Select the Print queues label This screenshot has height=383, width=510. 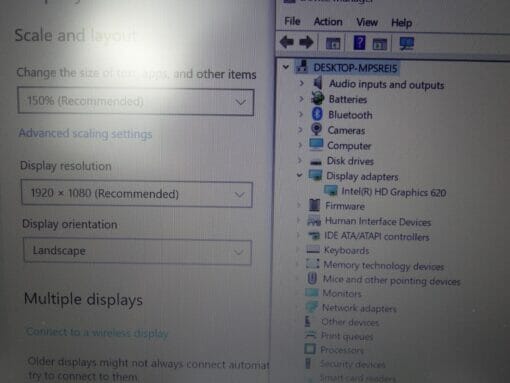coord(347,336)
